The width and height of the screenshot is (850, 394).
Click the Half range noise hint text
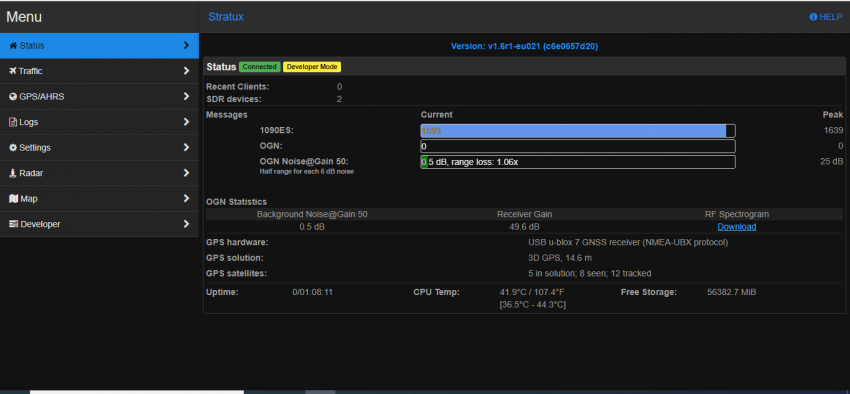point(307,172)
